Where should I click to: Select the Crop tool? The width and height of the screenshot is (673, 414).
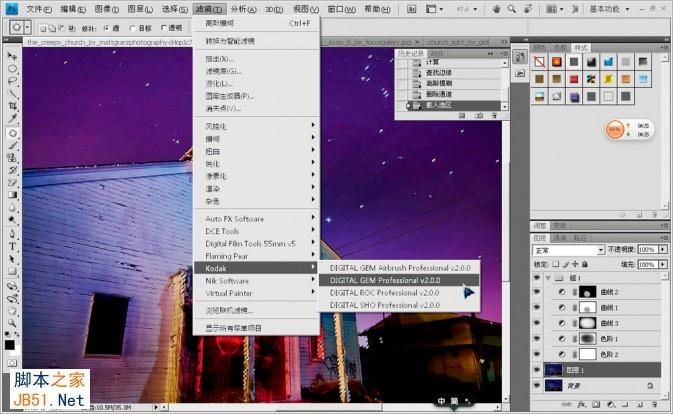[x=12, y=105]
